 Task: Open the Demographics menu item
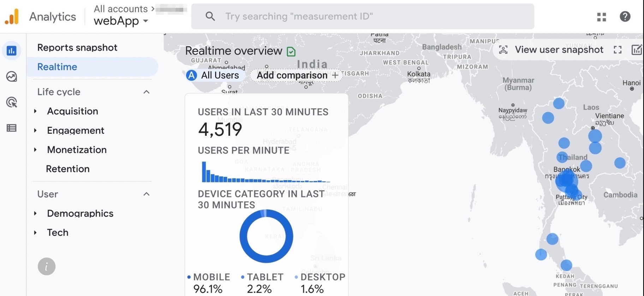pos(80,213)
